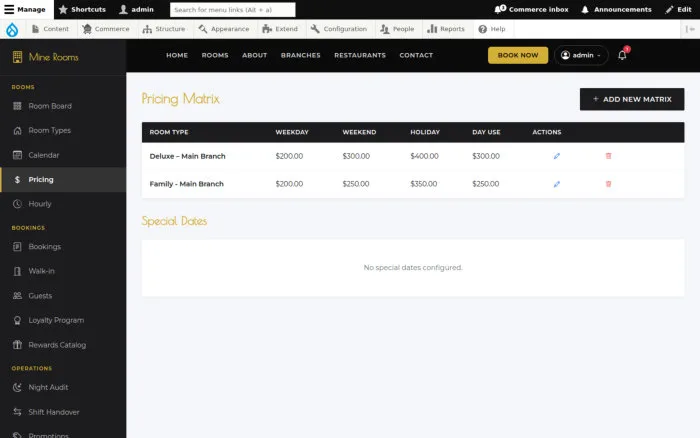Open Hourly pricing in sidebar

63,204
